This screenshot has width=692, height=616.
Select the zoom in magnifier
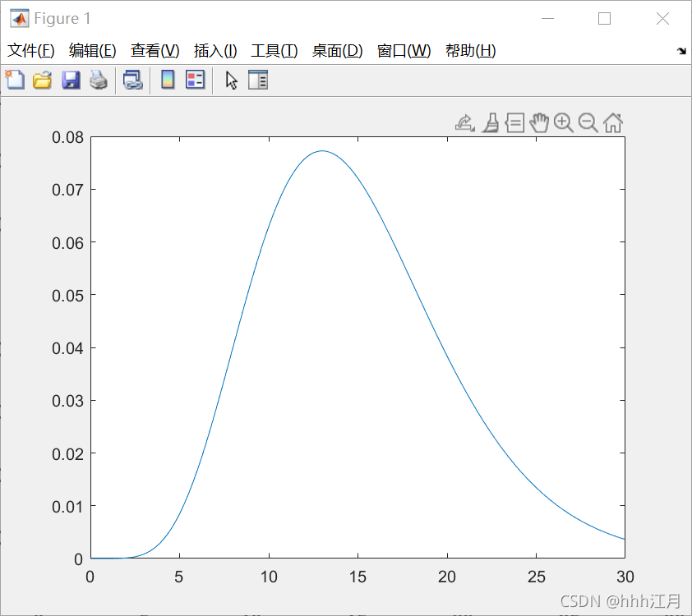(564, 122)
